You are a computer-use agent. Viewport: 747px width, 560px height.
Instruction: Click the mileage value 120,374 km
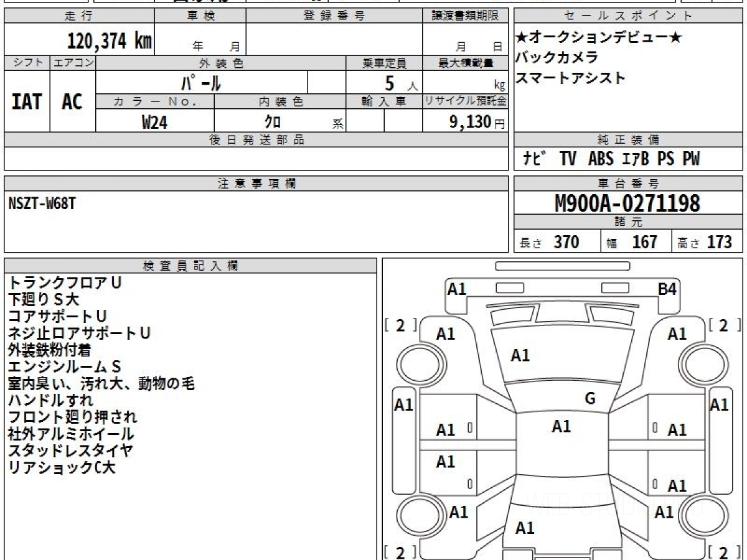pos(110,41)
